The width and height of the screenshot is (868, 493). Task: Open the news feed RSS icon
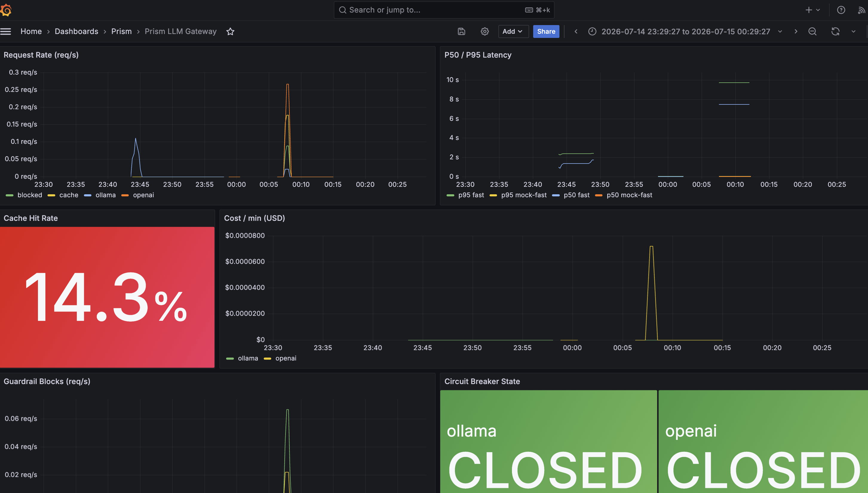[861, 10]
